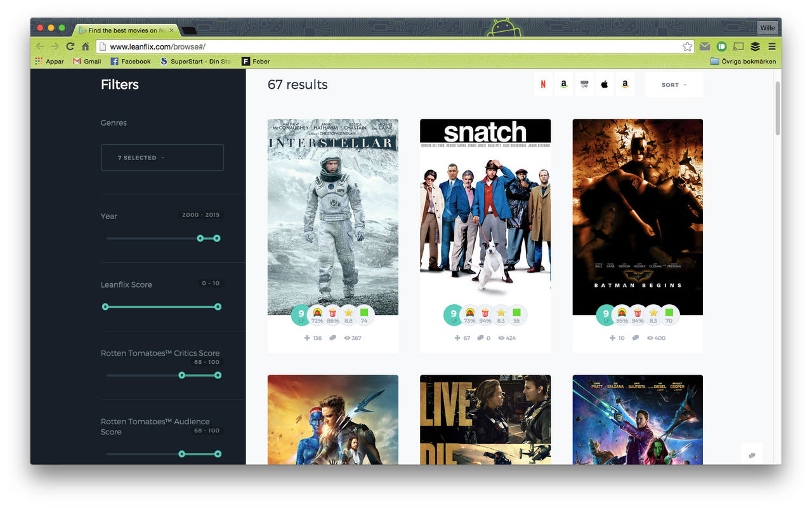Screen dimensions: 812x508
Task: Click Interstellar's green Metacritic score square
Action: [364, 312]
